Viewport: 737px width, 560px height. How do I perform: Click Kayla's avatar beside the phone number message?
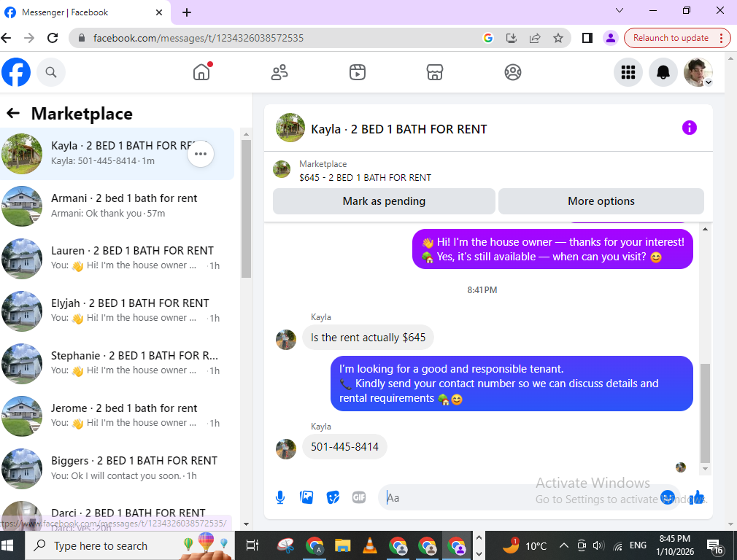click(x=286, y=448)
